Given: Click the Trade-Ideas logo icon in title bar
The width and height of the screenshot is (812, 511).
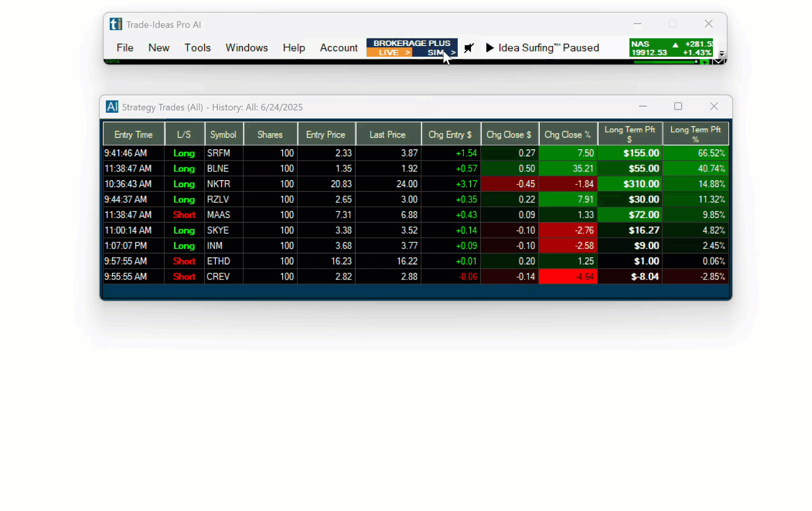Looking at the screenshot, I should [116, 24].
